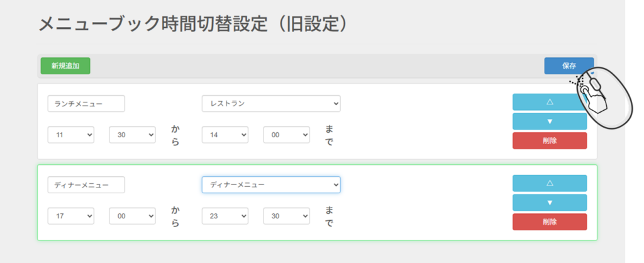The image size is (644, 263).
Task: Open the dinner end hour dropdown showing 23
Action: [x=225, y=216]
